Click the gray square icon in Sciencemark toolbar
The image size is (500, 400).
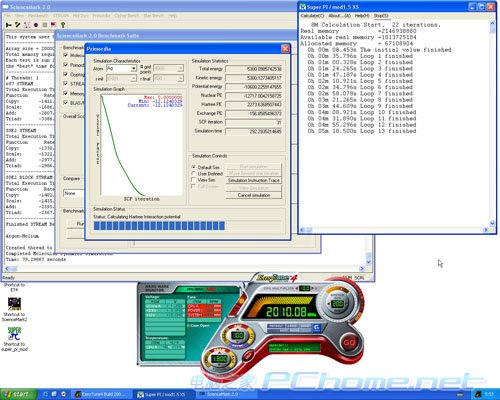tap(44, 25)
